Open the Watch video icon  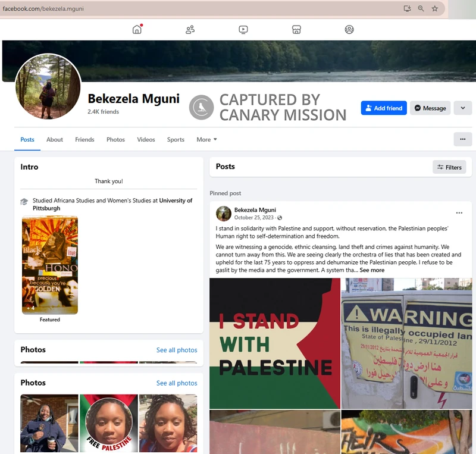coord(243,30)
